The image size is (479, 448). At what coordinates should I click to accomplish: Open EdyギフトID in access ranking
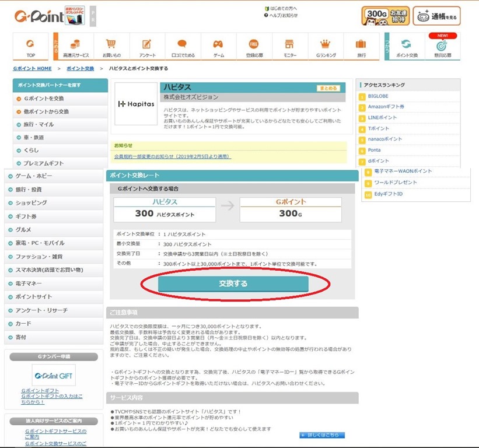click(x=388, y=194)
